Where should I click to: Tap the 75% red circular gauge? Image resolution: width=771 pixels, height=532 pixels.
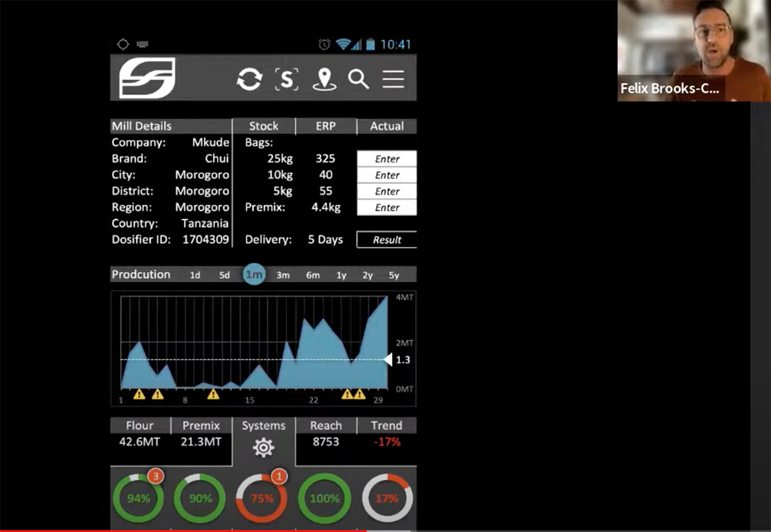tap(262, 498)
